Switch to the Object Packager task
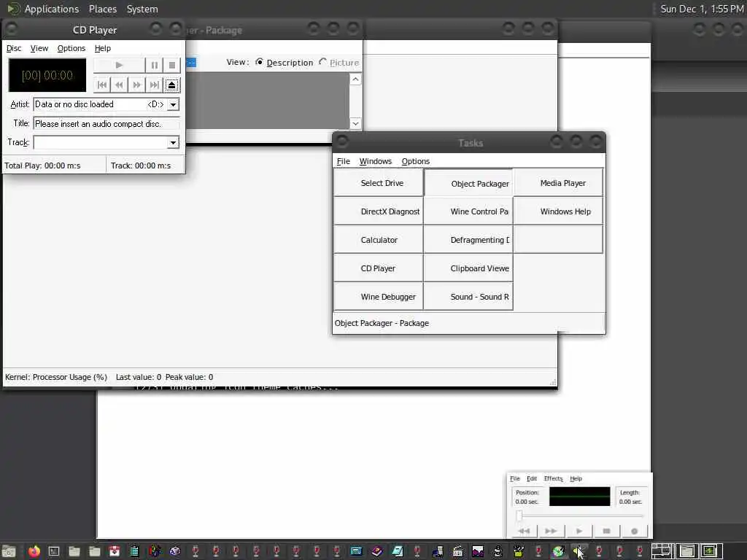 click(468, 183)
